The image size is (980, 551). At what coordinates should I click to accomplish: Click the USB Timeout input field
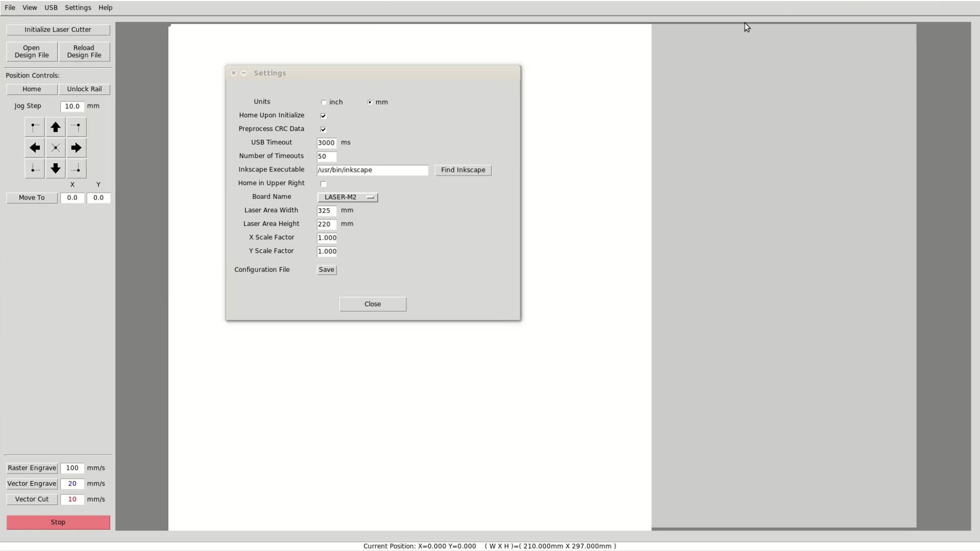pyautogui.click(x=327, y=143)
